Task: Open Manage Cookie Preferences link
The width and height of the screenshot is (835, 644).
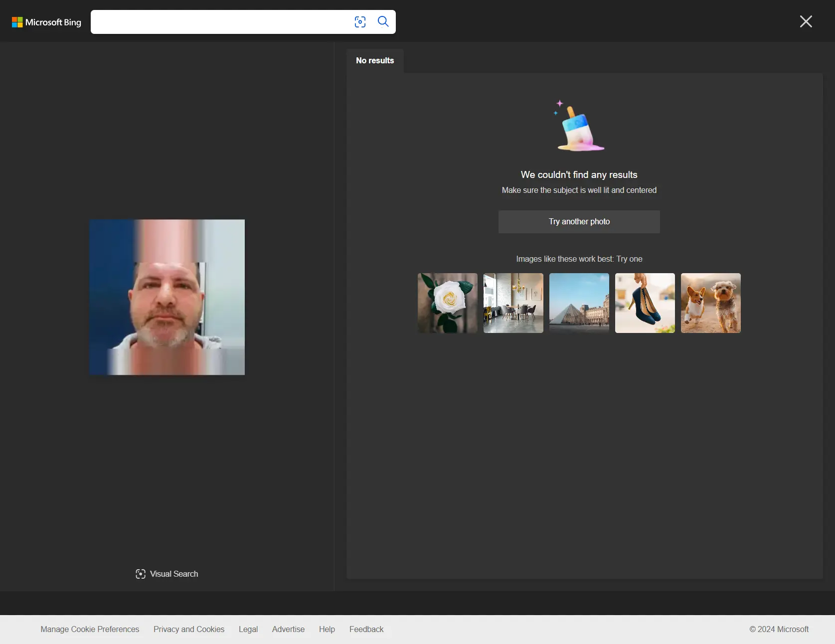Action: coord(90,629)
